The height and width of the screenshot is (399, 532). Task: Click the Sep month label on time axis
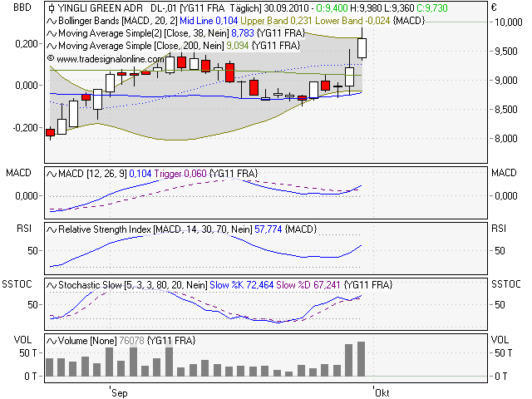(x=120, y=393)
